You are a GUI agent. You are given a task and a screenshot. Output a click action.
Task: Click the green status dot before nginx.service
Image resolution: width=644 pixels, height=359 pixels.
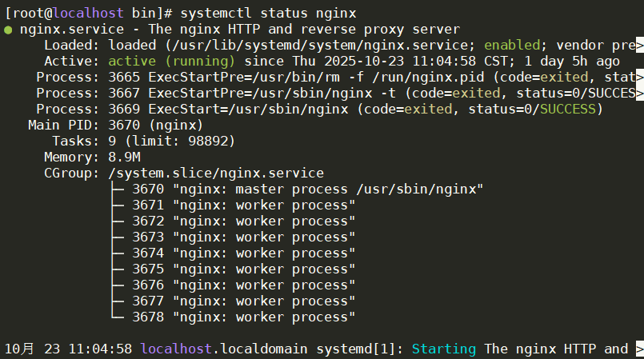(8, 30)
